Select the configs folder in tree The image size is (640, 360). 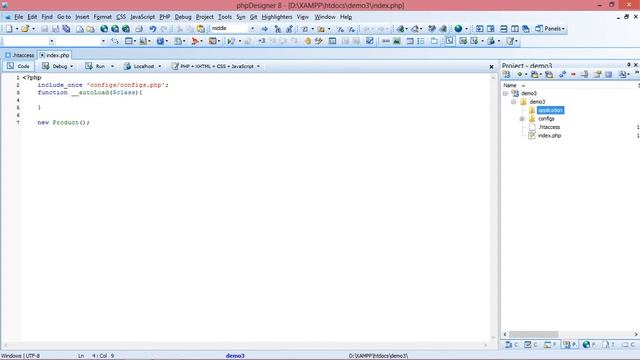click(x=546, y=119)
